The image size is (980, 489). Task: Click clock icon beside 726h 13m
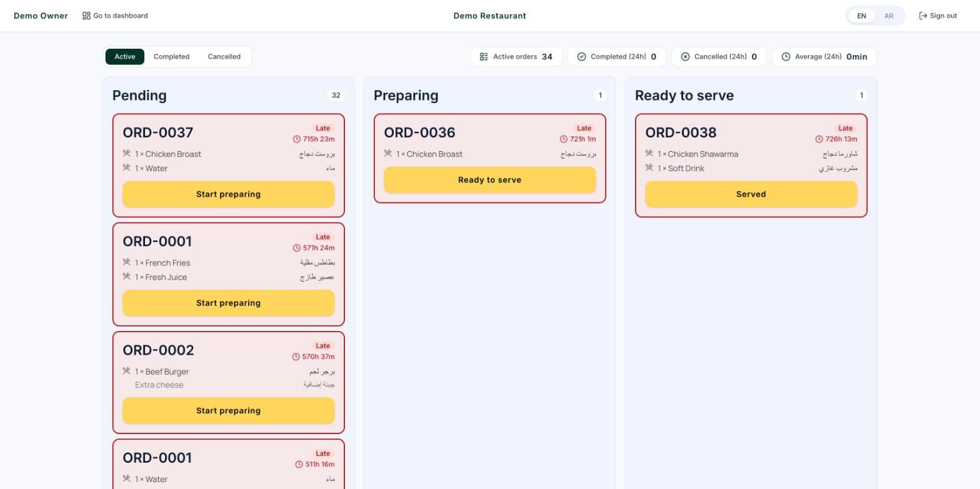coord(819,139)
